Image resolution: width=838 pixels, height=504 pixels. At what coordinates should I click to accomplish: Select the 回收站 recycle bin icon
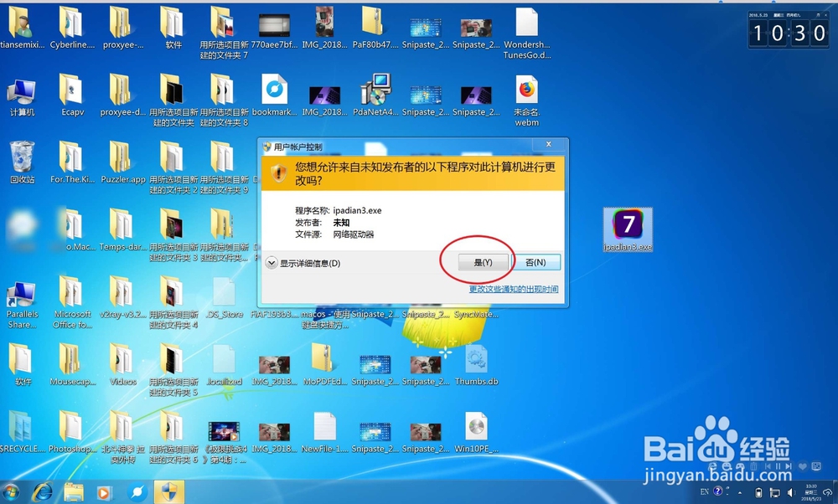(x=22, y=163)
